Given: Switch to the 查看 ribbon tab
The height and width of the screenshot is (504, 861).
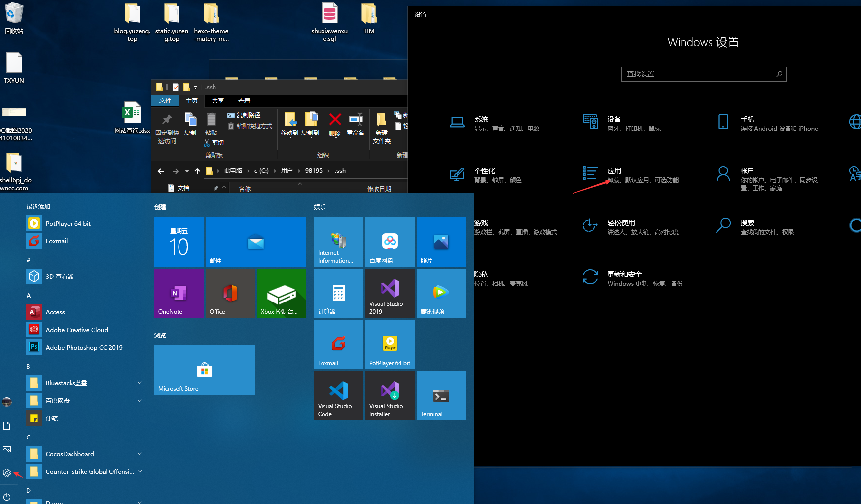Looking at the screenshot, I should click(244, 101).
